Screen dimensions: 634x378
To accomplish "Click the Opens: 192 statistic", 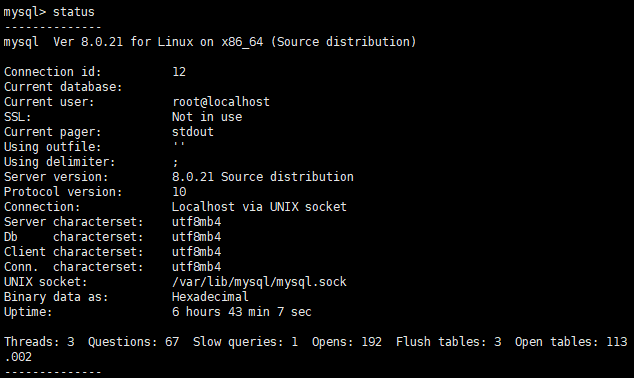I will coord(347,342).
